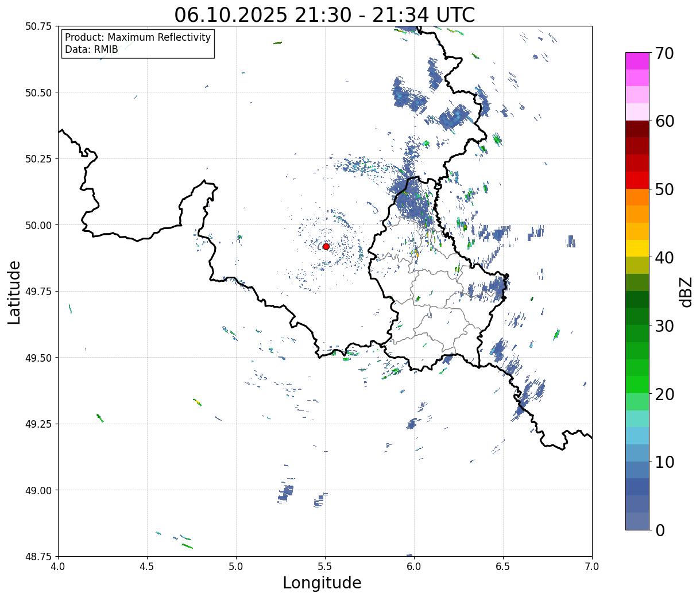Image resolution: width=700 pixels, height=597 pixels.
Task: Click colorbar tick label 0
Action: pyautogui.click(x=659, y=530)
